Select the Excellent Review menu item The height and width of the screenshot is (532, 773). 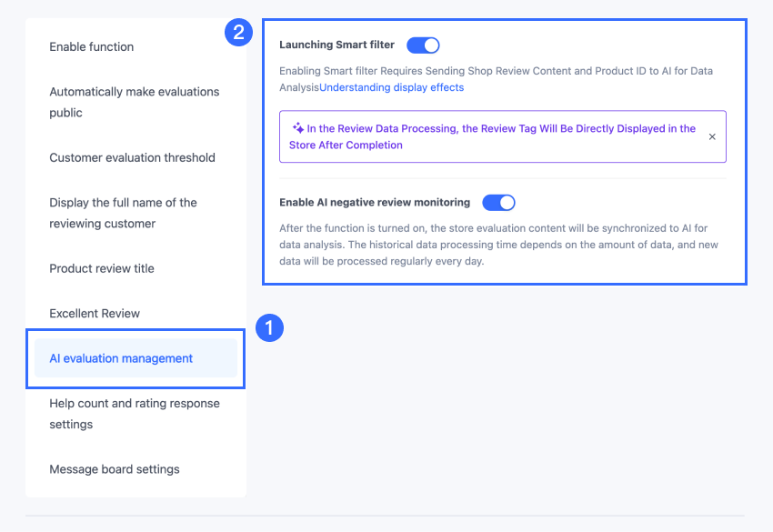point(95,313)
